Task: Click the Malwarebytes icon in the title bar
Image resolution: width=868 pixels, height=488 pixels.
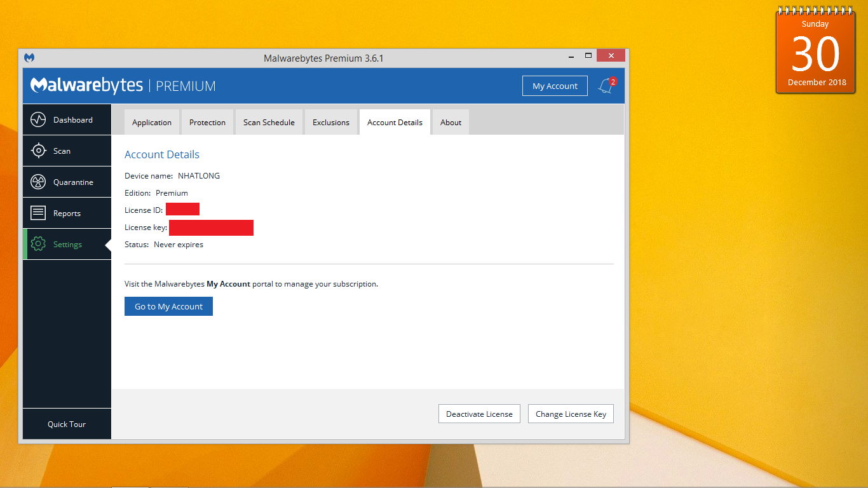Action: (29, 58)
